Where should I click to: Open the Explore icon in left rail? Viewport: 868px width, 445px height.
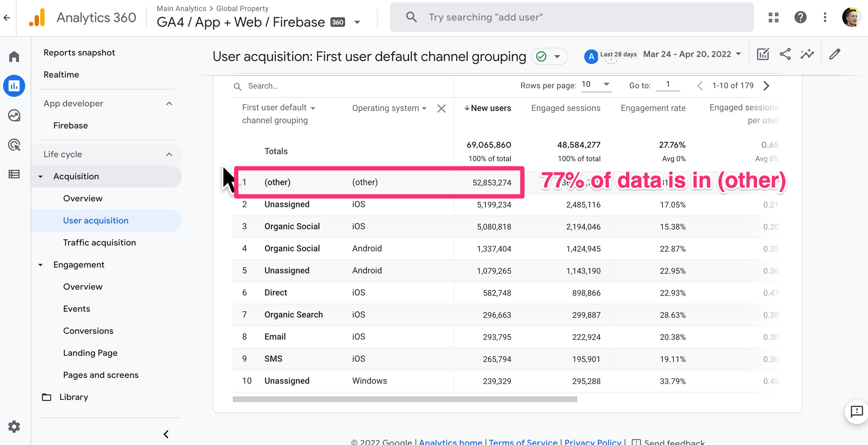click(14, 116)
